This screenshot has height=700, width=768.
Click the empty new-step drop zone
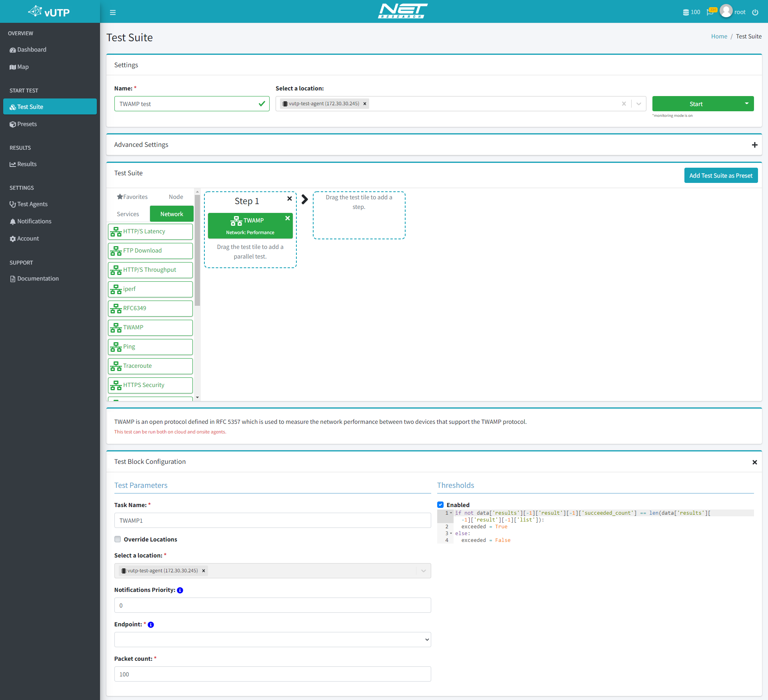coord(359,215)
